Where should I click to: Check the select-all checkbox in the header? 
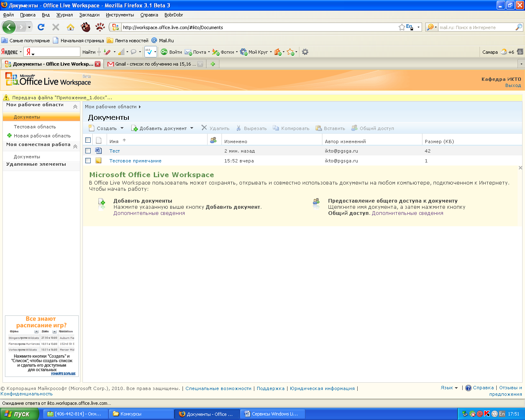point(88,140)
